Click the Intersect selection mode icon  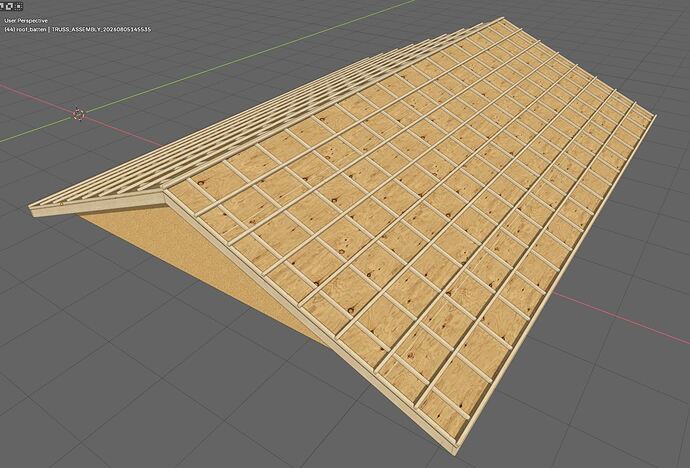click(18, 6)
